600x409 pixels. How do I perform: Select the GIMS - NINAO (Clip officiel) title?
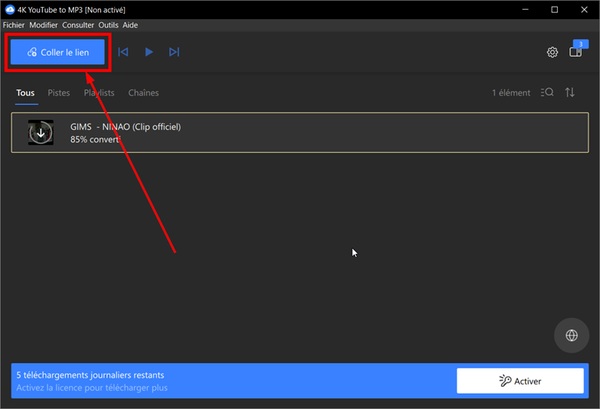point(126,127)
